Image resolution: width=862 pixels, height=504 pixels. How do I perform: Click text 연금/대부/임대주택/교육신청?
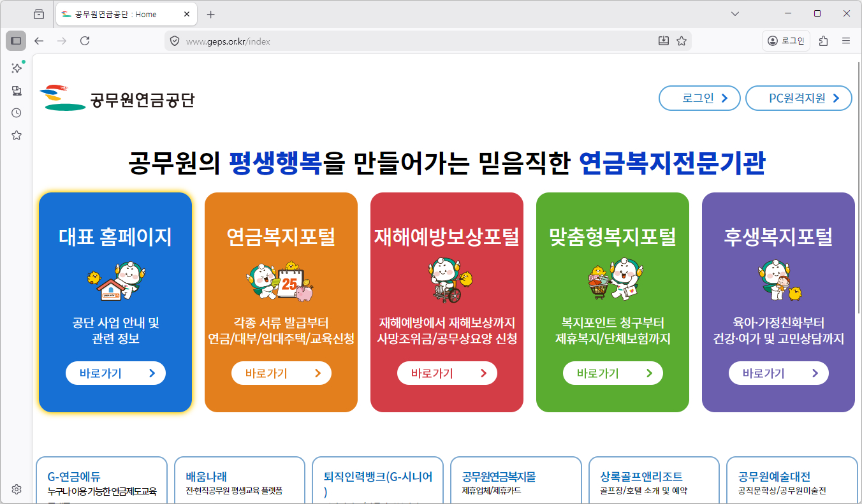pyautogui.click(x=281, y=339)
